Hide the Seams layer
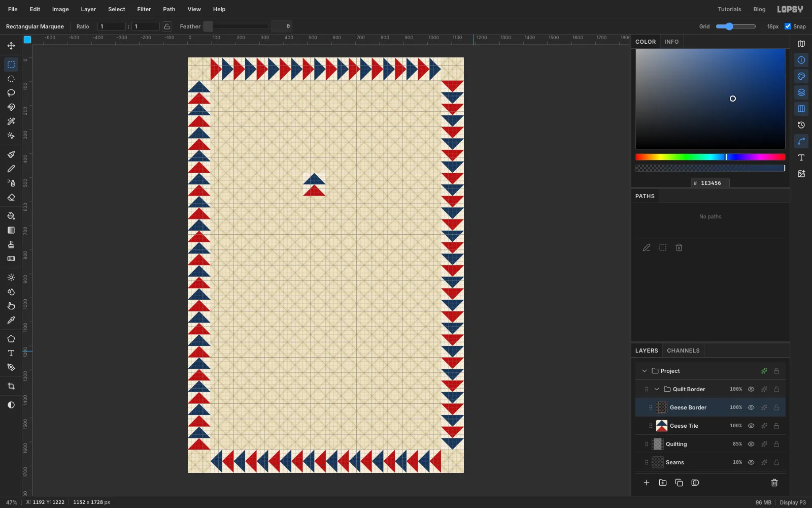 (751, 462)
